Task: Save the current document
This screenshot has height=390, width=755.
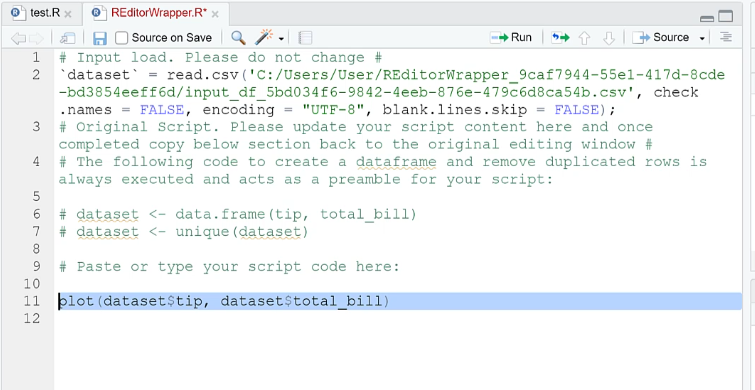Action: point(100,38)
